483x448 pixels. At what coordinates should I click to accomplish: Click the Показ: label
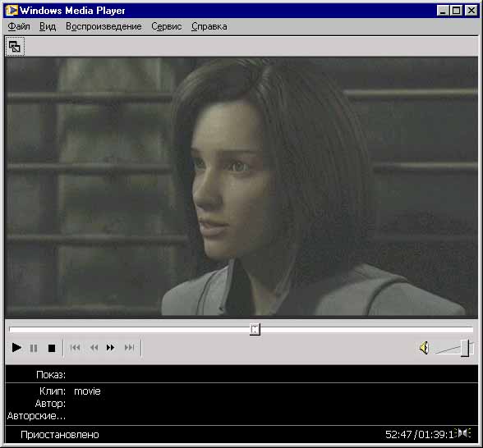[x=51, y=375]
